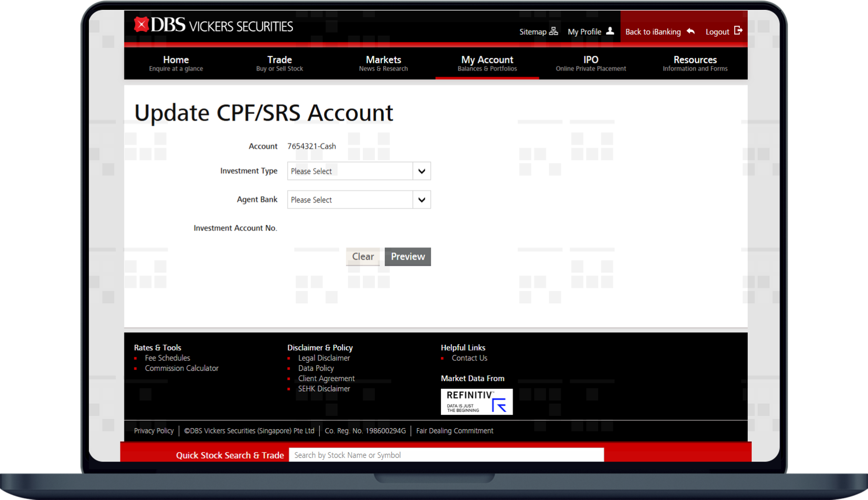Image resolution: width=868 pixels, height=500 pixels.
Task: Go back via Back to iBanking link
Action: (653, 32)
